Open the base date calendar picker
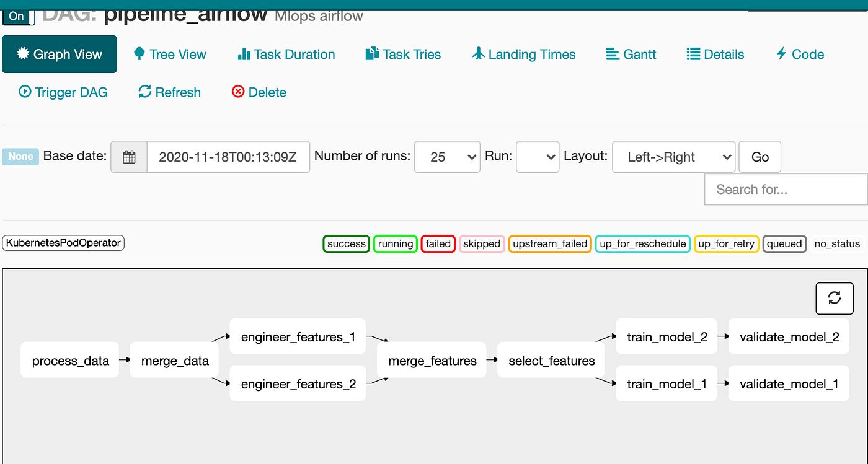Viewport: 868px width, 464px height. pos(129,157)
